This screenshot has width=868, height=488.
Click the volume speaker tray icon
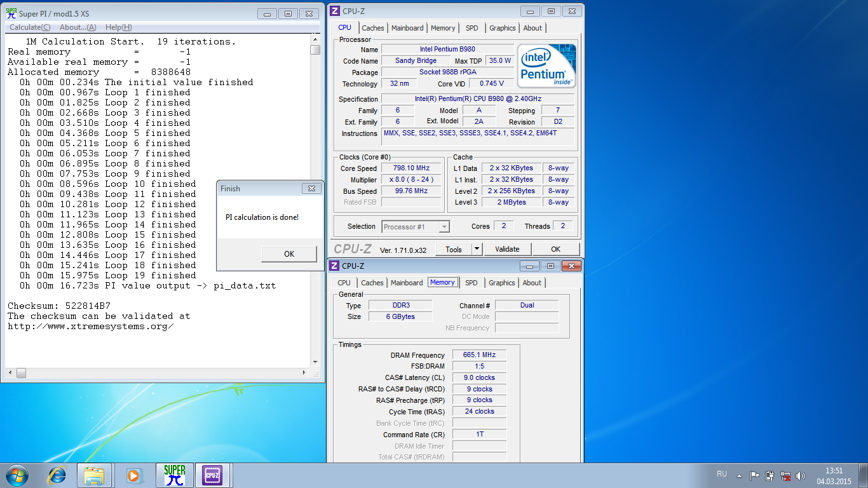click(801, 475)
